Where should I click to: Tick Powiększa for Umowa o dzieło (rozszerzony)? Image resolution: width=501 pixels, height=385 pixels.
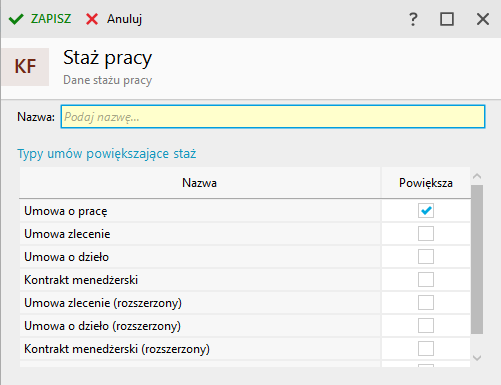[x=426, y=326]
